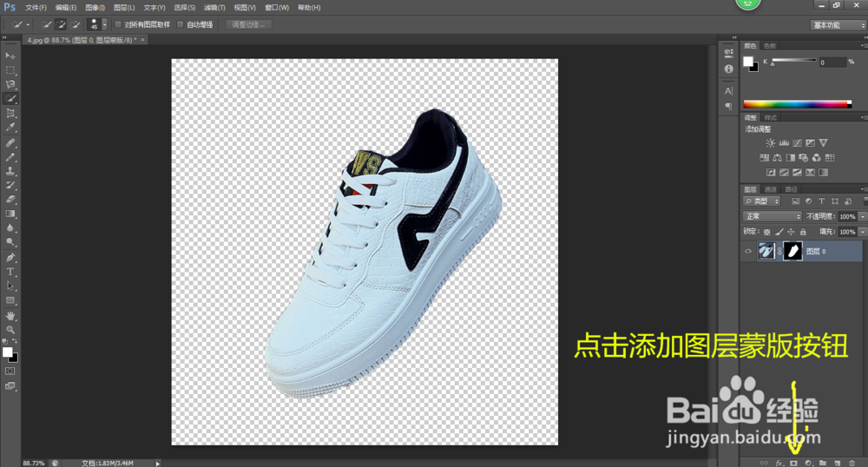Select the Lasso tool
Image resolution: width=868 pixels, height=467 pixels.
[x=10, y=84]
